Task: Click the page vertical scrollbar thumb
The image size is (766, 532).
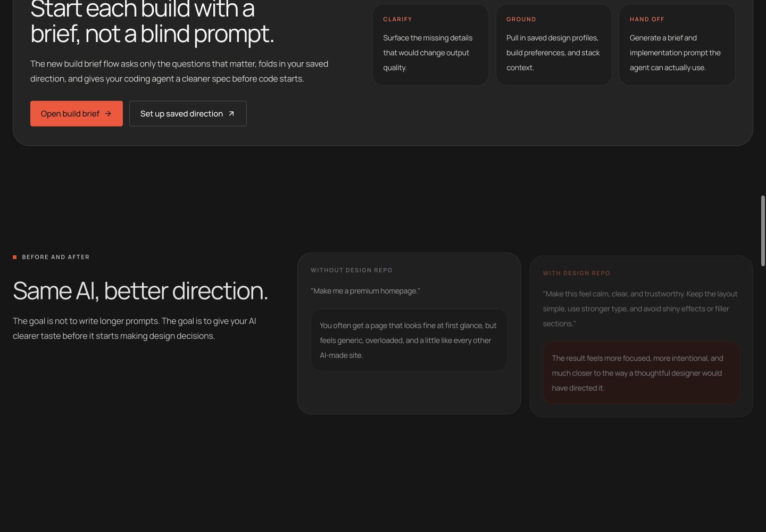Action: 762,231
